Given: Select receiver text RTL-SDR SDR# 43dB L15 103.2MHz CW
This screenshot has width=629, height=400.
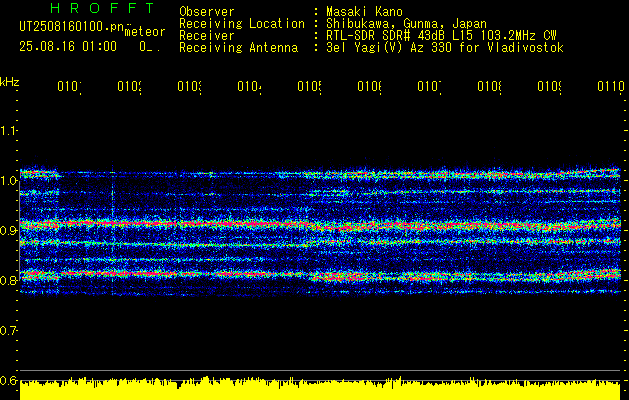Looking at the screenshot, I should [x=441, y=36].
